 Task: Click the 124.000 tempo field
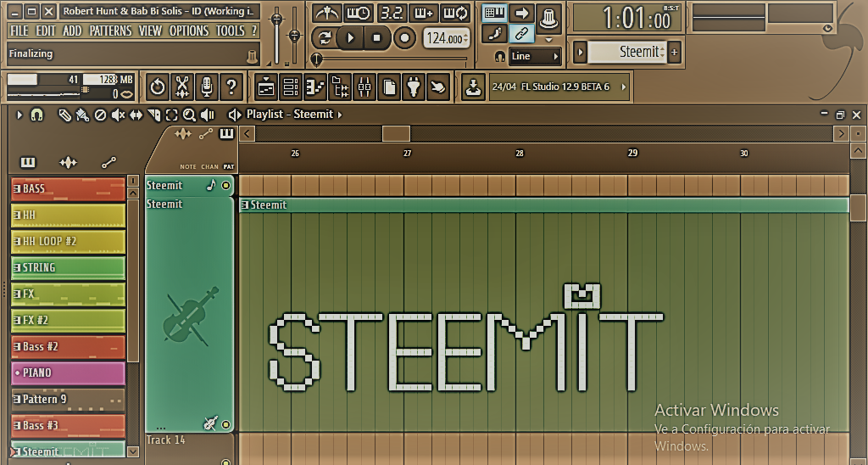click(446, 39)
